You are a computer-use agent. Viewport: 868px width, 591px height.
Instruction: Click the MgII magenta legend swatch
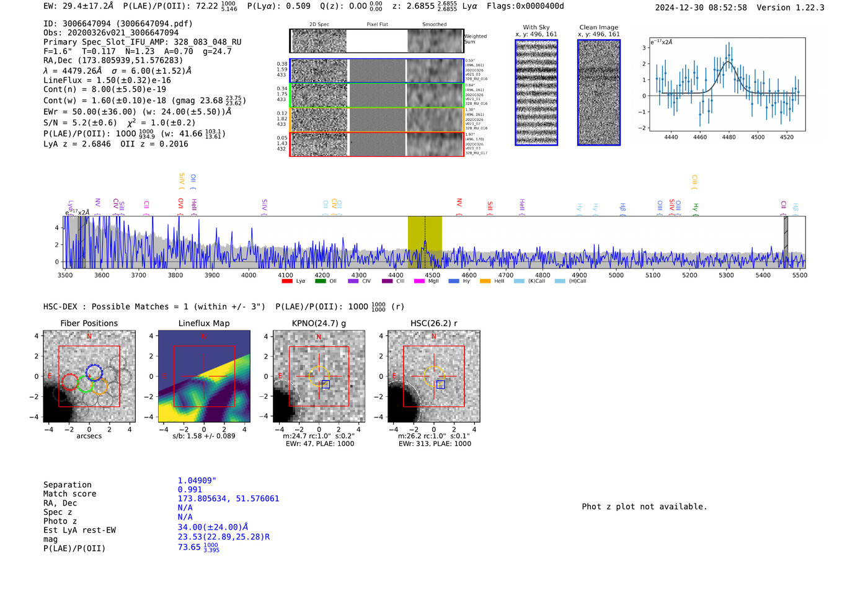(x=420, y=281)
